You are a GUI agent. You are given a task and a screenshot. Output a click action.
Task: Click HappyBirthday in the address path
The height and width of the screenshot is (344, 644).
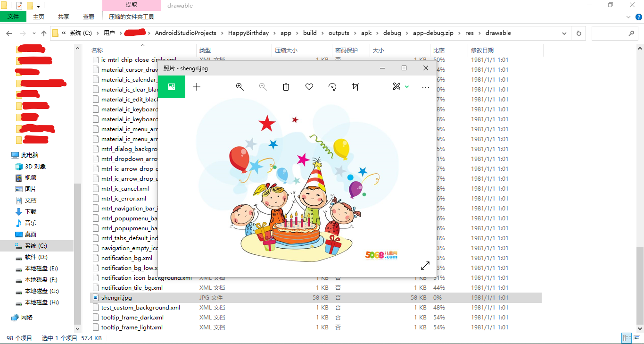pos(248,33)
